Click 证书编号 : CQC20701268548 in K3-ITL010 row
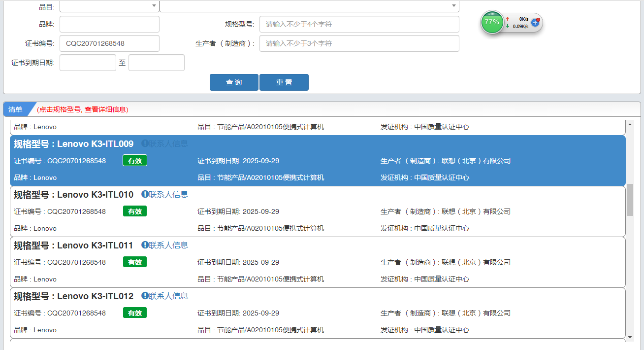 pyautogui.click(x=60, y=211)
